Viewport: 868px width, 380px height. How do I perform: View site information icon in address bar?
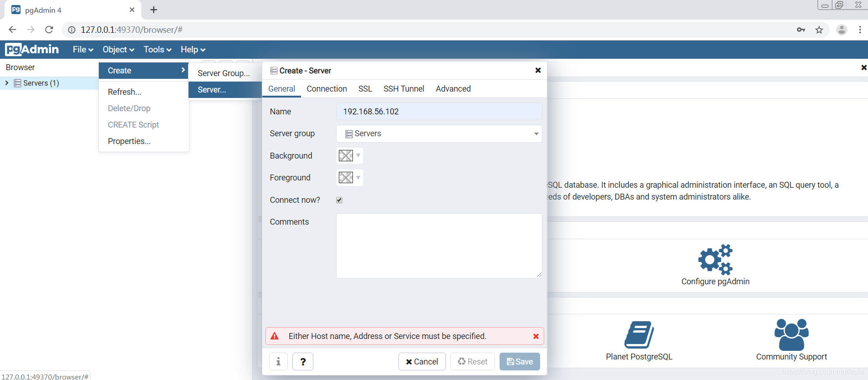(x=71, y=30)
